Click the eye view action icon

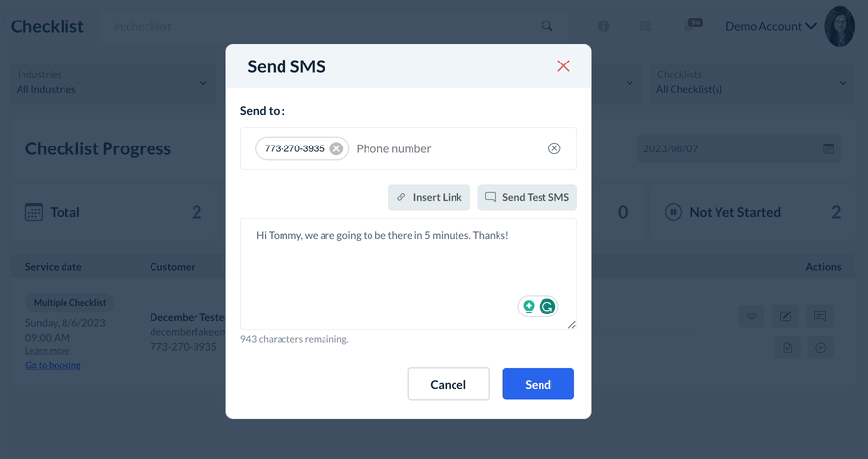click(x=752, y=315)
